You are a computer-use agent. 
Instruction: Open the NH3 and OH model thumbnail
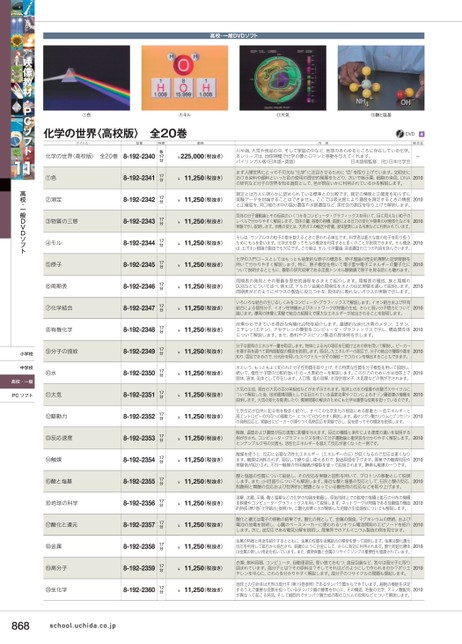[381, 78]
